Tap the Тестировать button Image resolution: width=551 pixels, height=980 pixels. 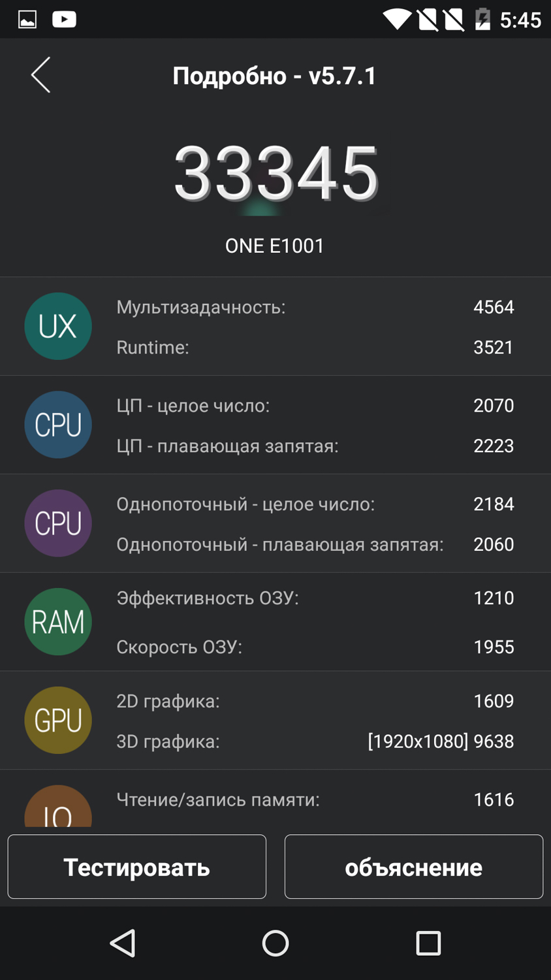[x=137, y=867]
